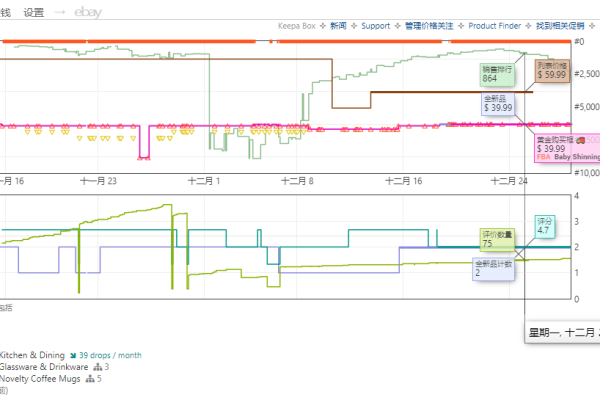Click the 星期一 date hover label

pos(562,332)
